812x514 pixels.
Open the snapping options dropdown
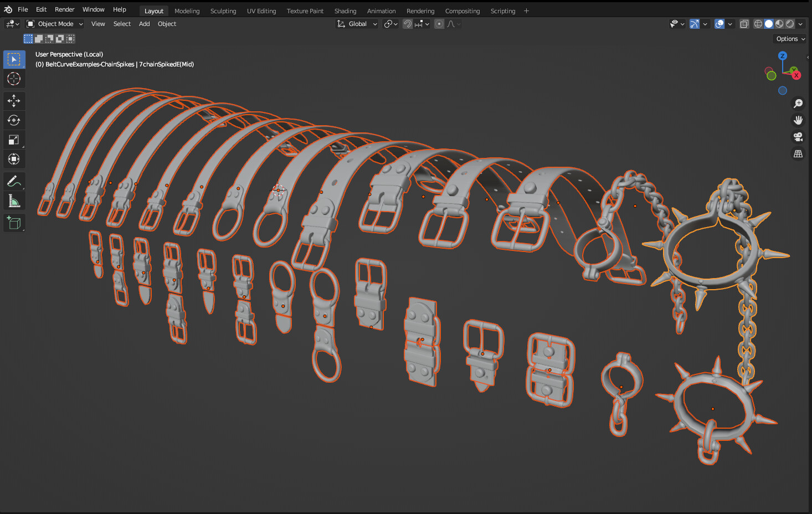point(422,24)
